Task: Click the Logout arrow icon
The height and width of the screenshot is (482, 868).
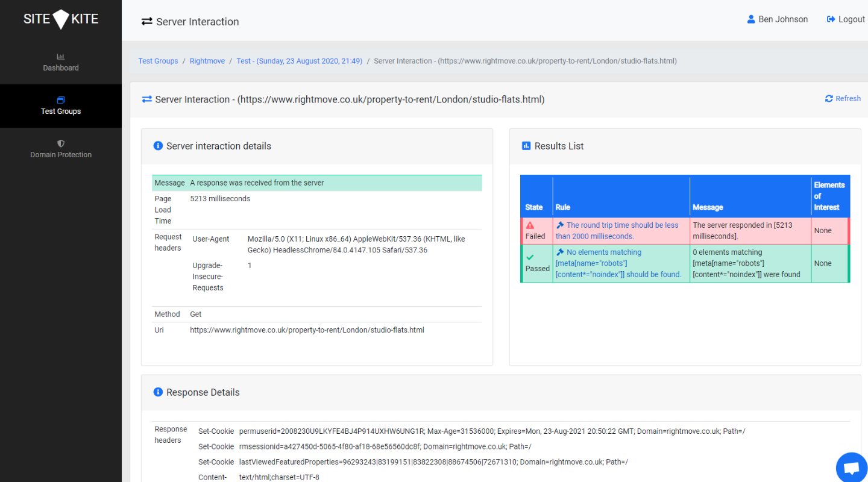Action: pyautogui.click(x=831, y=19)
